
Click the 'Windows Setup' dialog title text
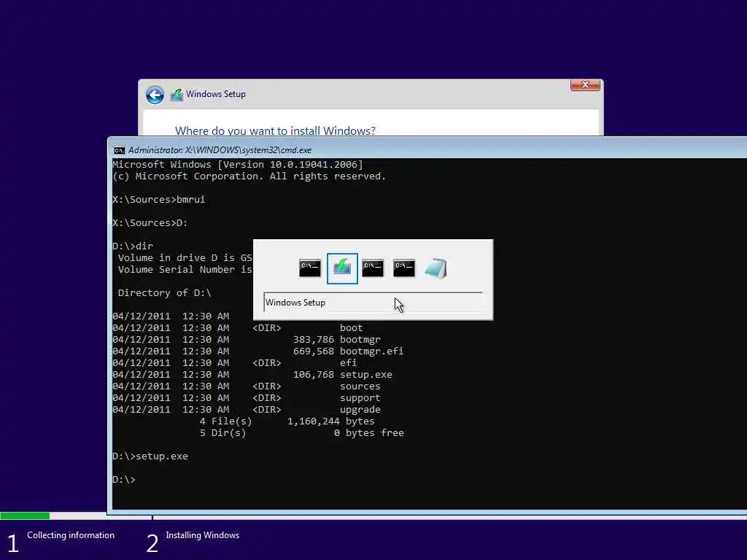(x=216, y=94)
